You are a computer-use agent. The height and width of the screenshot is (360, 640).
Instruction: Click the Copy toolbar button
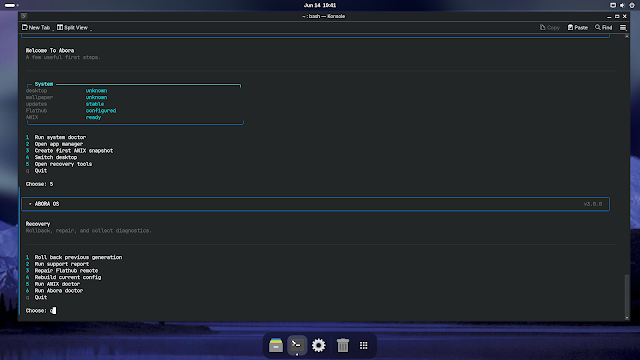pyautogui.click(x=549, y=27)
